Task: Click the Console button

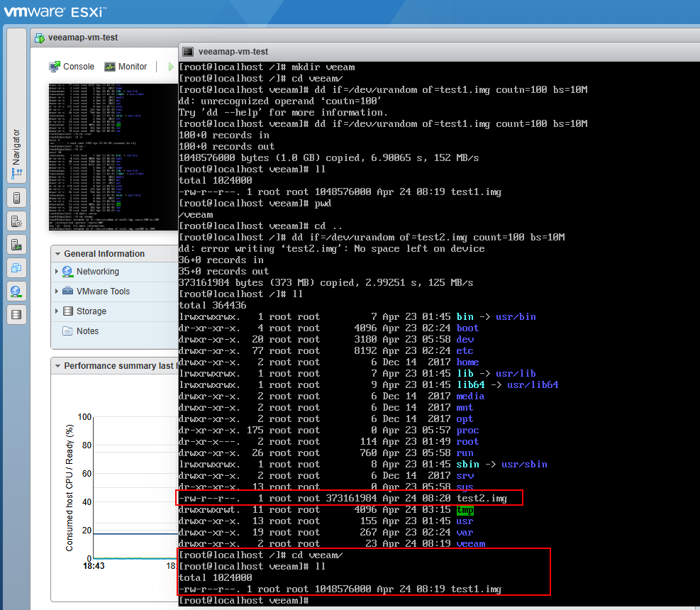Action: click(72, 67)
